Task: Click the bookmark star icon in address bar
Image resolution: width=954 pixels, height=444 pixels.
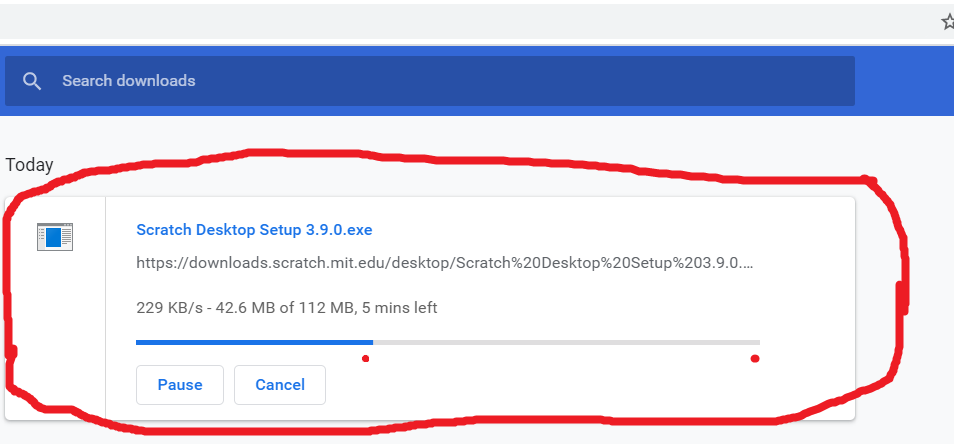Action: point(947,23)
